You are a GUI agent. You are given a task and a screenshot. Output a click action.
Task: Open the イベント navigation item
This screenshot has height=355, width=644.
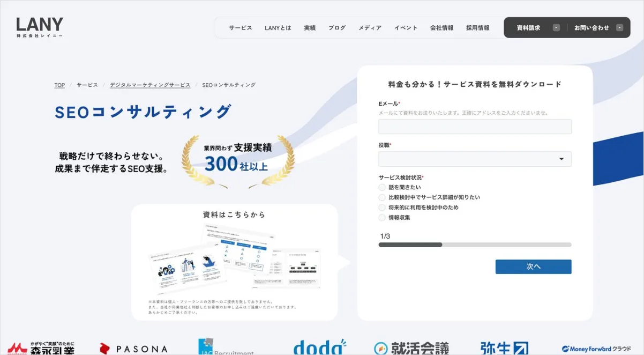(406, 28)
